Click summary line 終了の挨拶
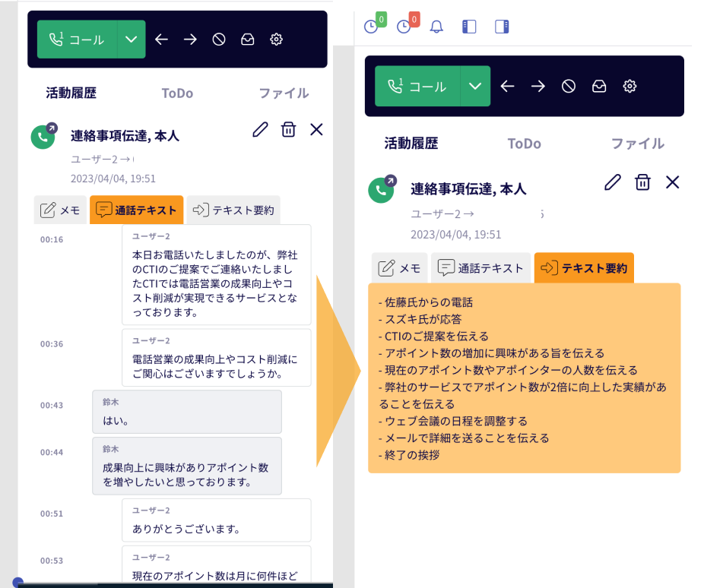Image resolution: width=704 pixels, height=588 pixels. [x=409, y=455]
